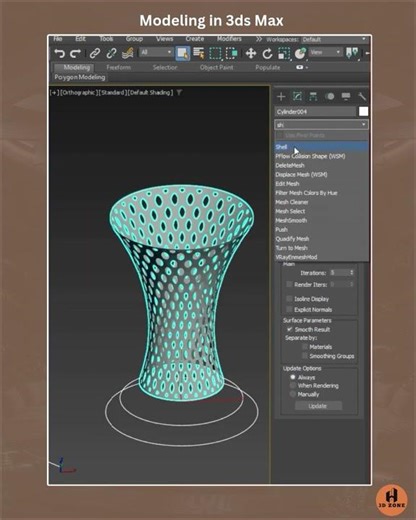Screen dimensions: 416x520
Task: Choose MeshSmooth from the modifier list
Action: tap(321, 220)
